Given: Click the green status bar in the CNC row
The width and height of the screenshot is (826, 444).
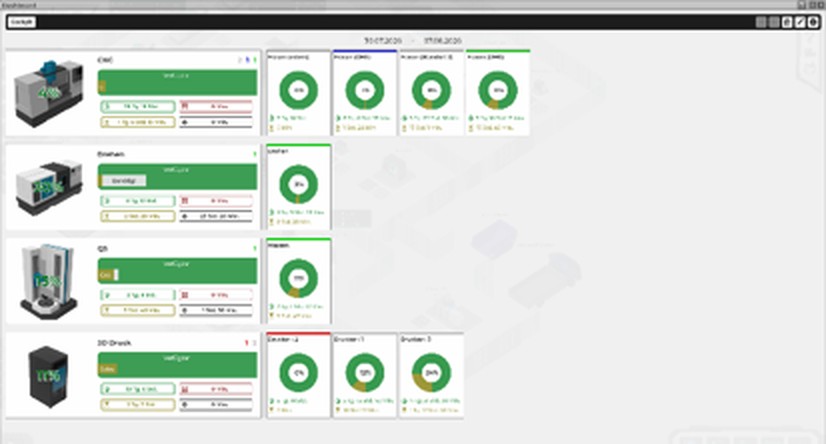Looking at the screenshot, I should tap(178, 83).
